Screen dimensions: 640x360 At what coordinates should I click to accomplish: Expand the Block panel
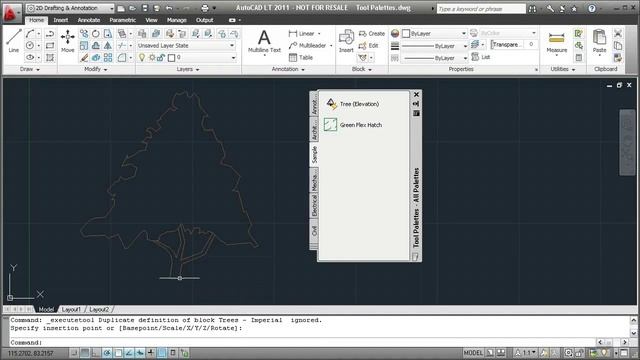tap(362, 69)
